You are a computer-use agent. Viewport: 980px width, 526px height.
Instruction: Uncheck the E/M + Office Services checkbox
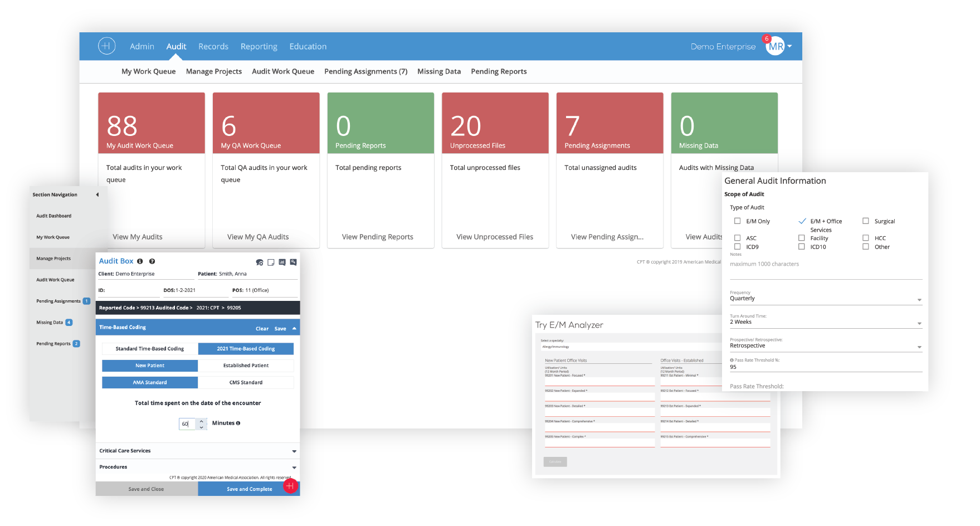[x=802, y=220]
